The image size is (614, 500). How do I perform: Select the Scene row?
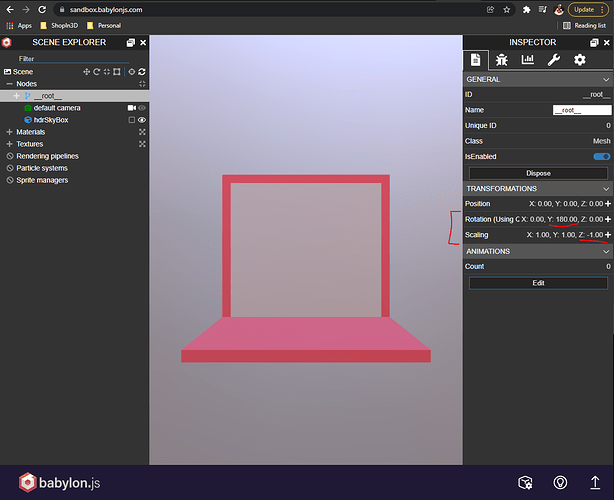point(23,72)
